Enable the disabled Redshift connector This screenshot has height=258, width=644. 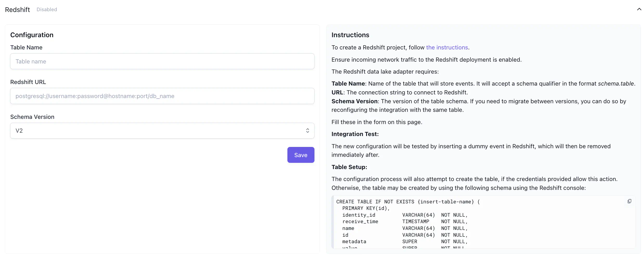point(47,9)
